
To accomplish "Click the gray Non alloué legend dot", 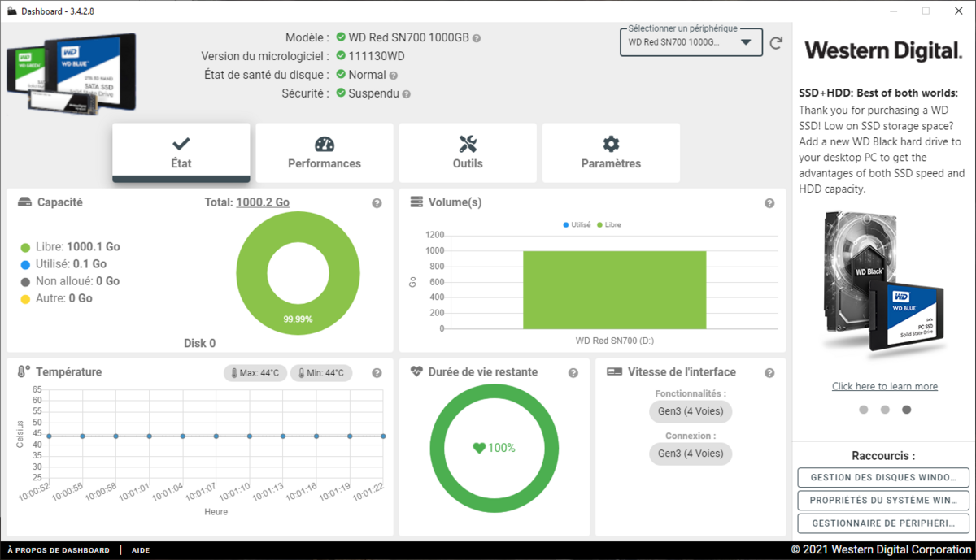I will point(25,281).
